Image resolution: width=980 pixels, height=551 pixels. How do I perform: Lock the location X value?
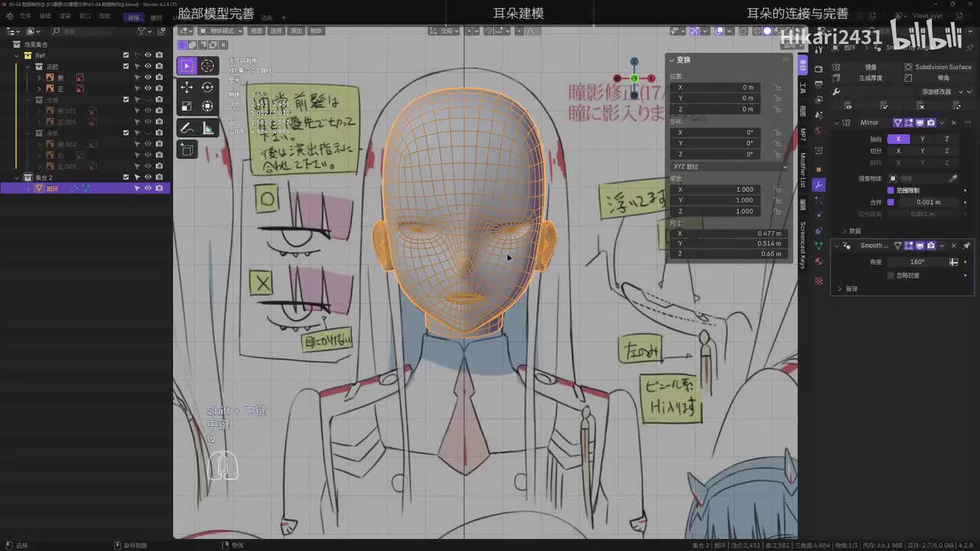pyautogui.click(x=777, y=87)
